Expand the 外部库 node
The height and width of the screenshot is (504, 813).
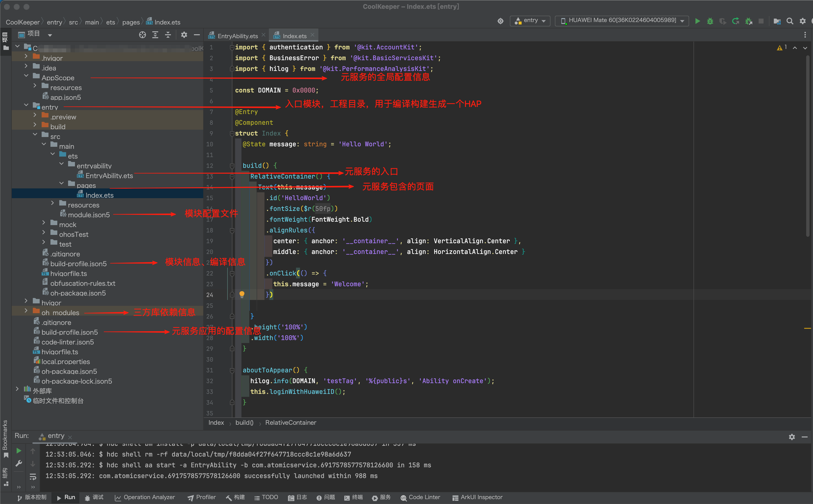(17, 389)
